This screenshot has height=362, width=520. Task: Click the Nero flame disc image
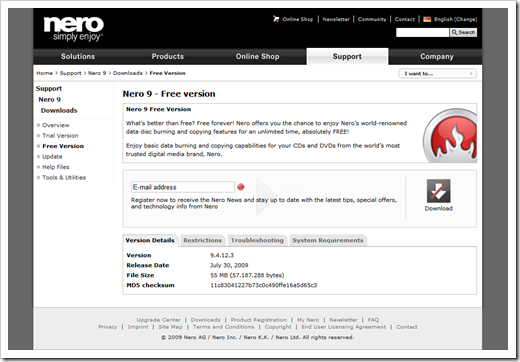(450, 135)
